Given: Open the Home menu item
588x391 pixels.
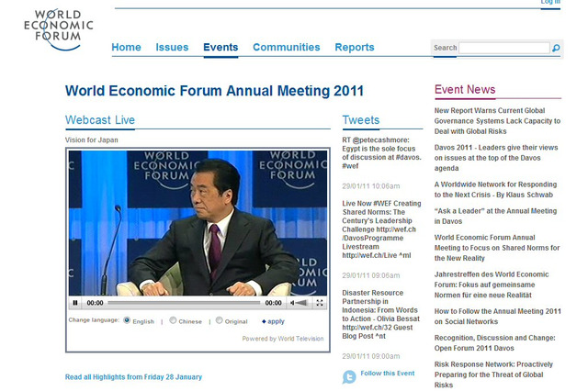Looking at the screenshot, I should coord(127,47).
